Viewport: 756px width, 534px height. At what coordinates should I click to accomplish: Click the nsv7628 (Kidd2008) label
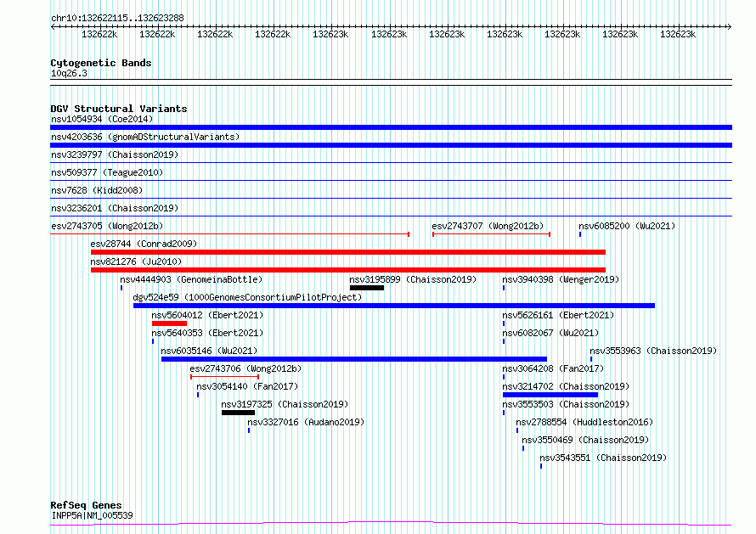tap(97, 190)
